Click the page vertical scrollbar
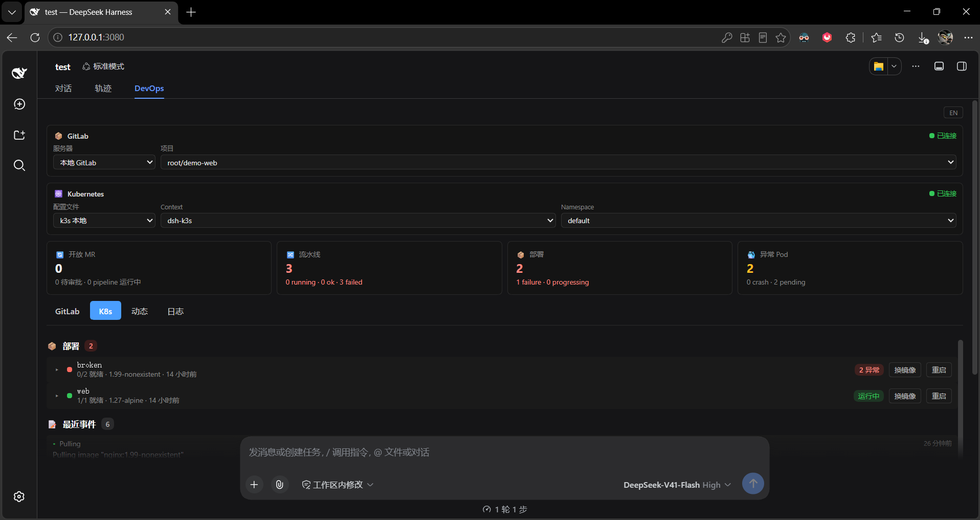 tap(975, 236)
